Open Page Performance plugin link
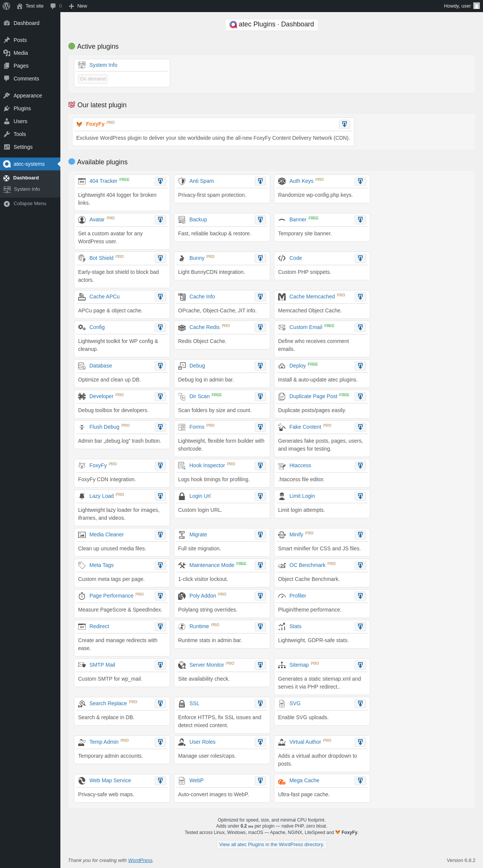 click(x=111, y=596)
